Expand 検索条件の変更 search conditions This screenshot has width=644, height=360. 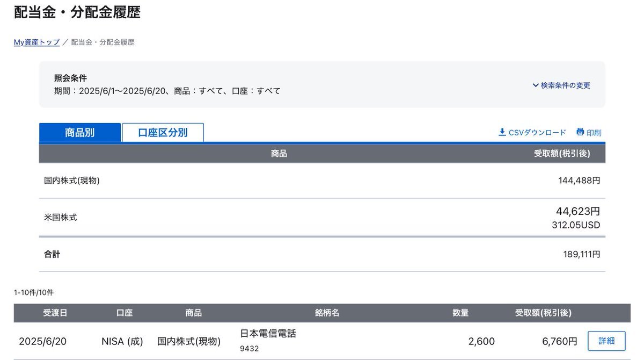coord(561,85)
